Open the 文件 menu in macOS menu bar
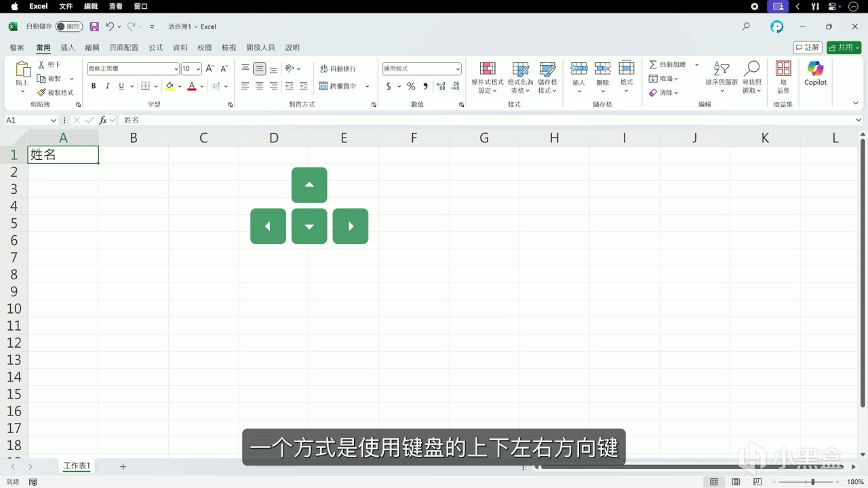The width and height of the screenshot is (868, 488). (x=66, y=6)
